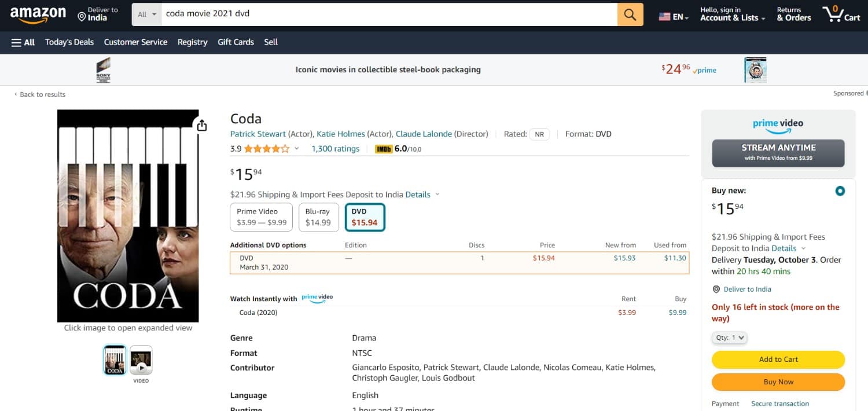Open Claude Lalonde director link
Screen dimensions: 868x411
tap(424, 134)
